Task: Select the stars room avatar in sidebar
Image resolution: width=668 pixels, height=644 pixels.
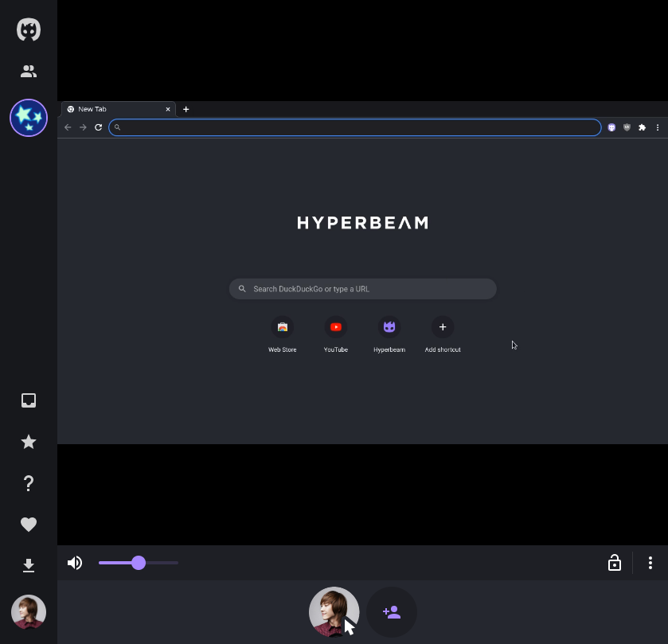Action: (29, 118)
